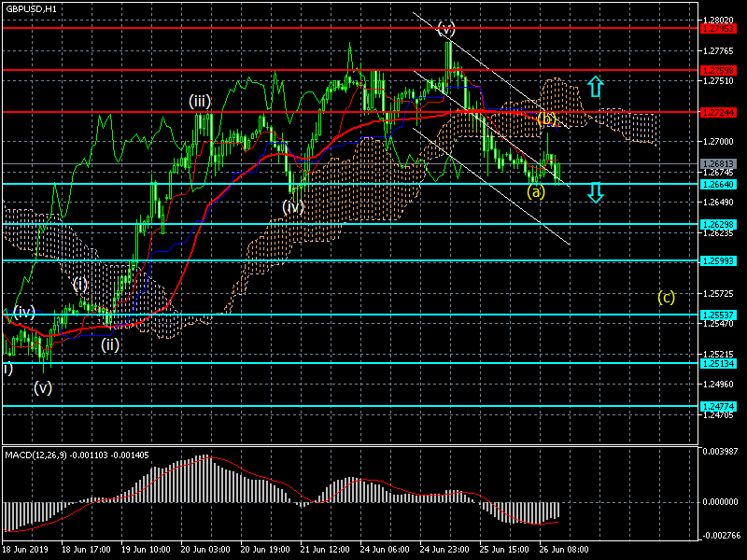Click the GBPUSD,H1 chart title
747x560 pixels.
coord(30,8)
